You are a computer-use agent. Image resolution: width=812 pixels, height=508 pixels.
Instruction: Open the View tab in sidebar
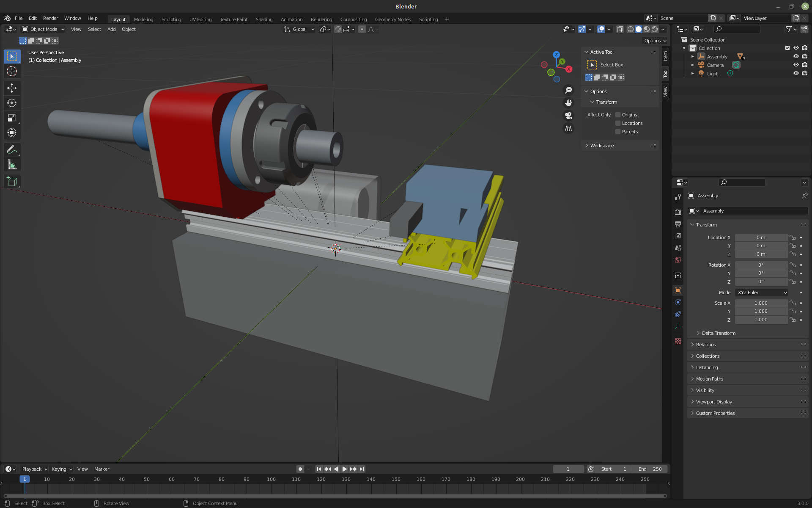pos(665,91)
